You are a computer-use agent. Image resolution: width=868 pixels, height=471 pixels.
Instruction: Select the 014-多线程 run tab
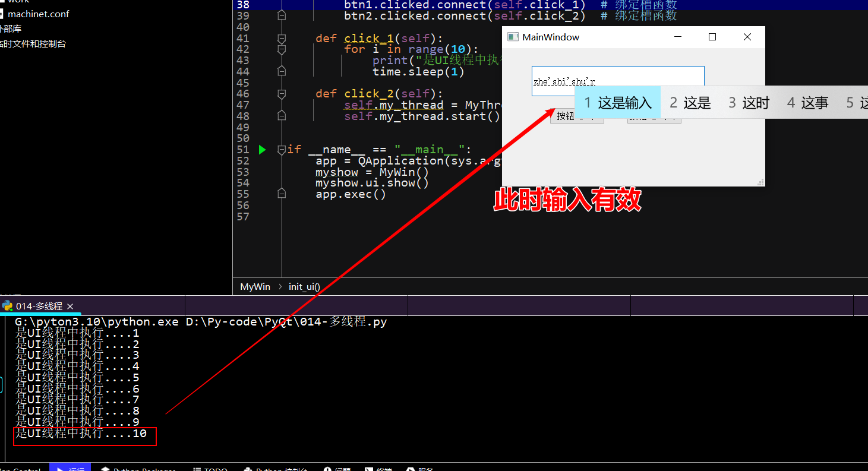[x=39, y=306]
